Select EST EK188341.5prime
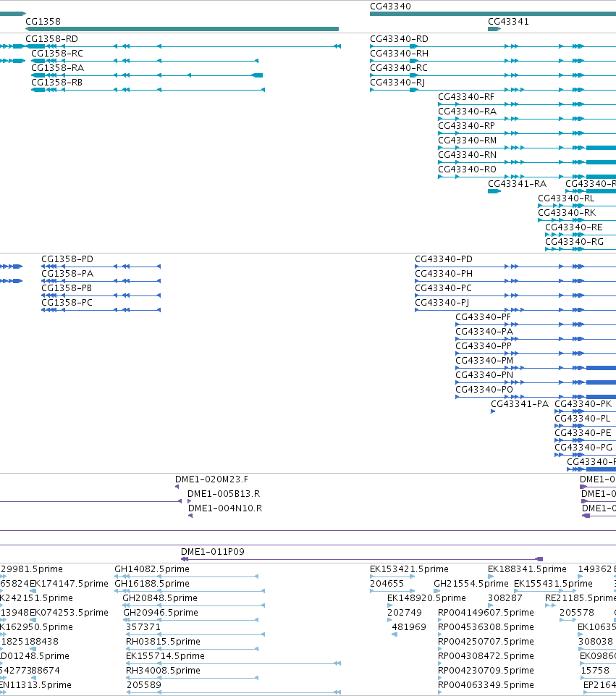The image size is (616, 696). pyautogui.click(x=527, y=569)
